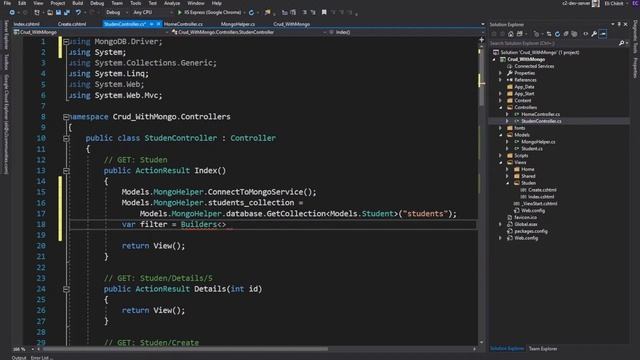The image size is (640, 360).
Task: Select Create.cshtml in Solution Explorer
Action: coord(542,190)
